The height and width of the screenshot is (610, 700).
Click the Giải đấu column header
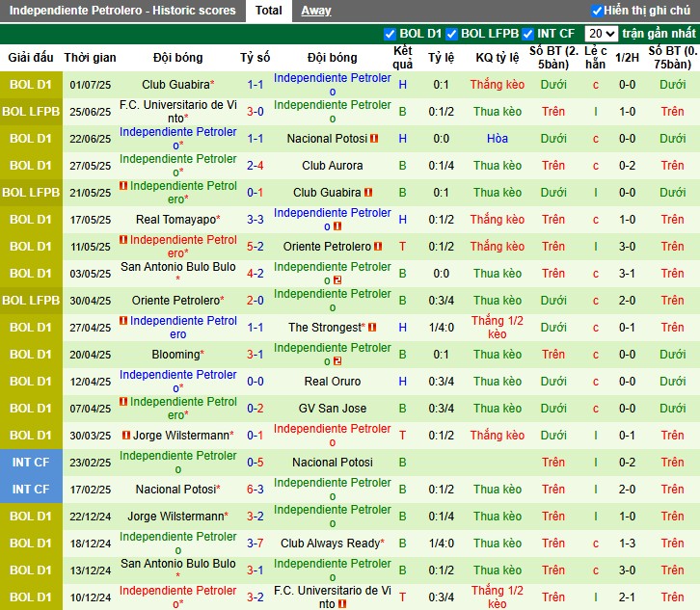[x=30, y=58]
